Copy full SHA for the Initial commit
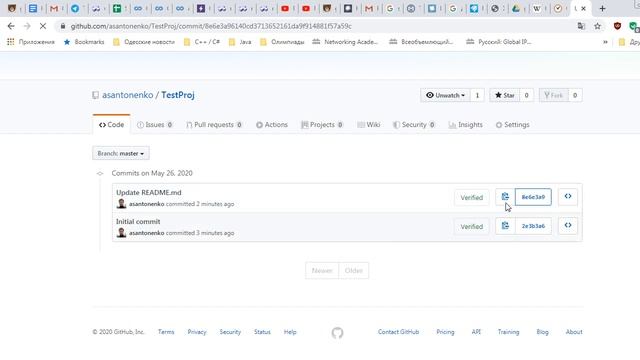The height and width of the screenshot is (360, 640). coord(505,226)
